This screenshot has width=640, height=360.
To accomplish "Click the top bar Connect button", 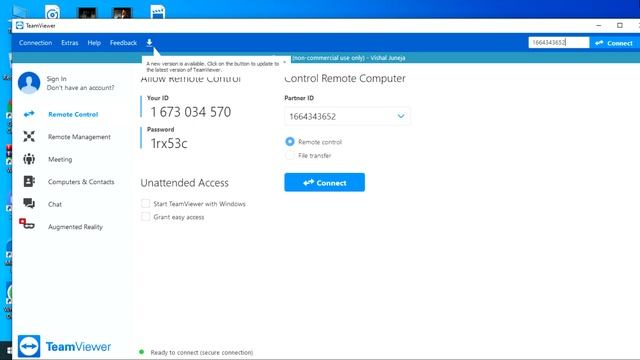I will (614, 43).
